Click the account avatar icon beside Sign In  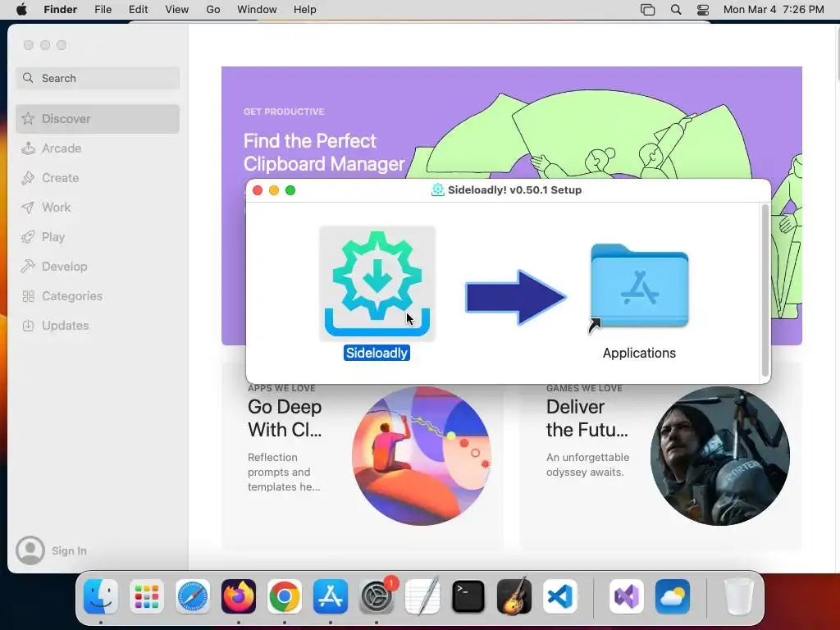(x=30, y=550)
